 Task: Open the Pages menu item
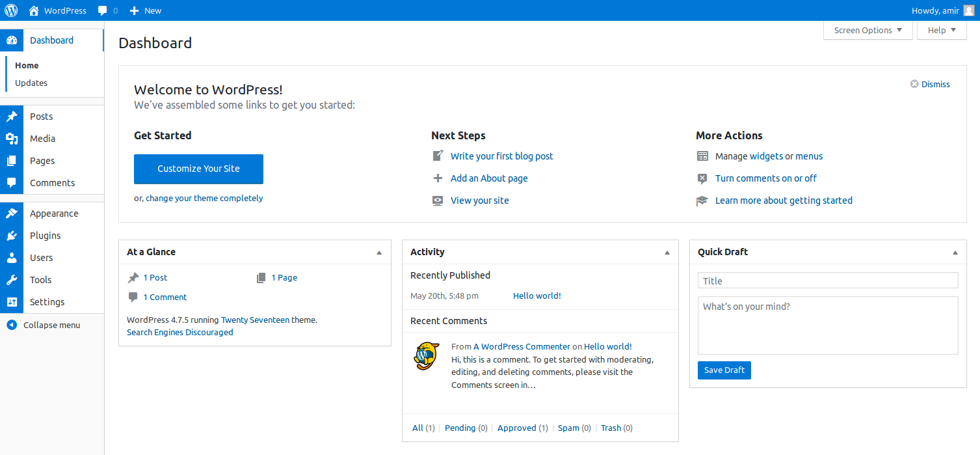pyautogui.click(x=52, y=161)
